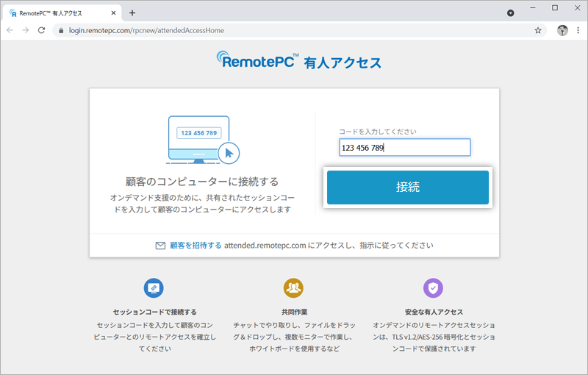Select the RemotePC 有人アクセス browser tab
The width and height of the screenshot is (588, 375).
[x=63, y=13]
